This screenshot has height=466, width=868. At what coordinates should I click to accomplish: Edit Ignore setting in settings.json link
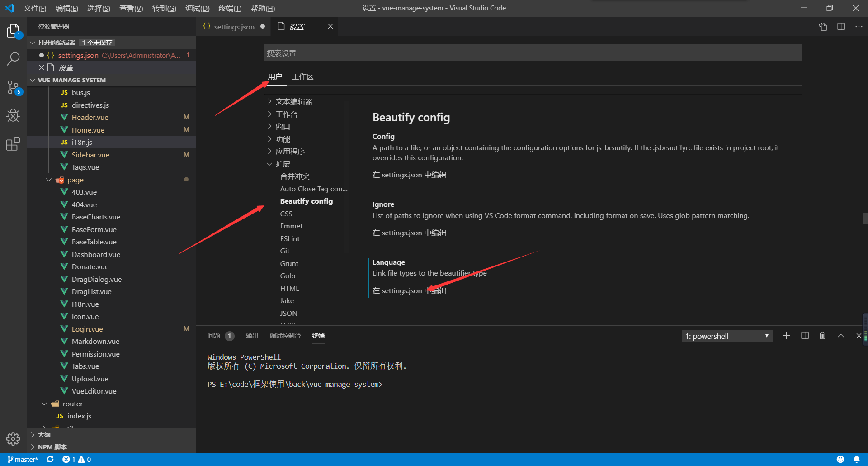tap(409, 233)
